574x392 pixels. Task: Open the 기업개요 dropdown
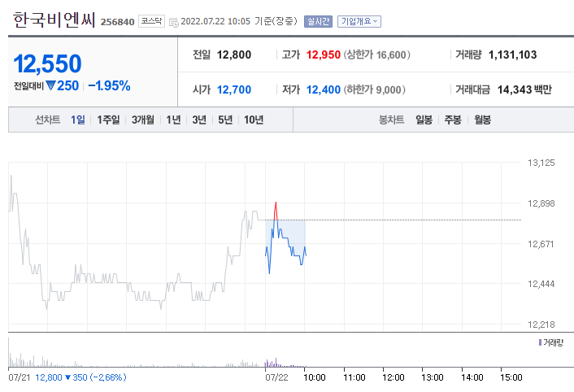pos(359,22)
